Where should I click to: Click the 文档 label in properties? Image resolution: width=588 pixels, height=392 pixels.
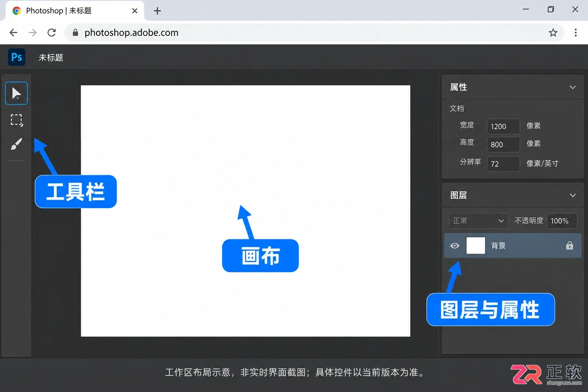457,109
